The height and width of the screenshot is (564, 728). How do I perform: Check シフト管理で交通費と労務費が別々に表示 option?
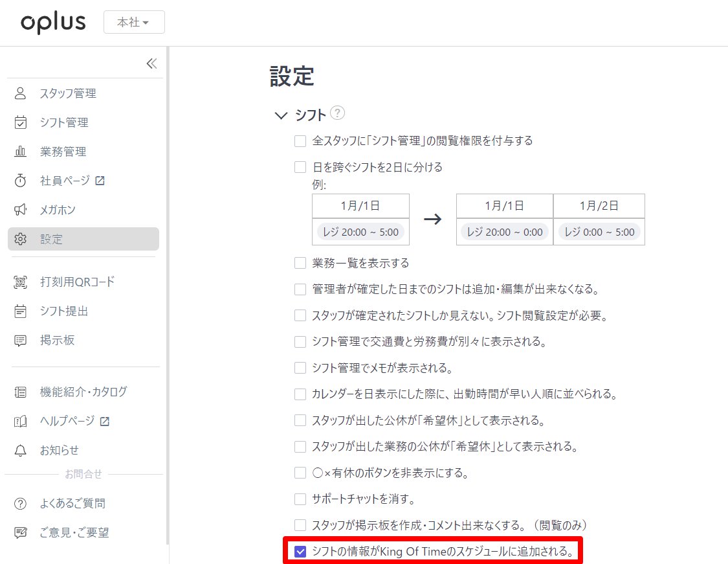[x=300, y=342]
